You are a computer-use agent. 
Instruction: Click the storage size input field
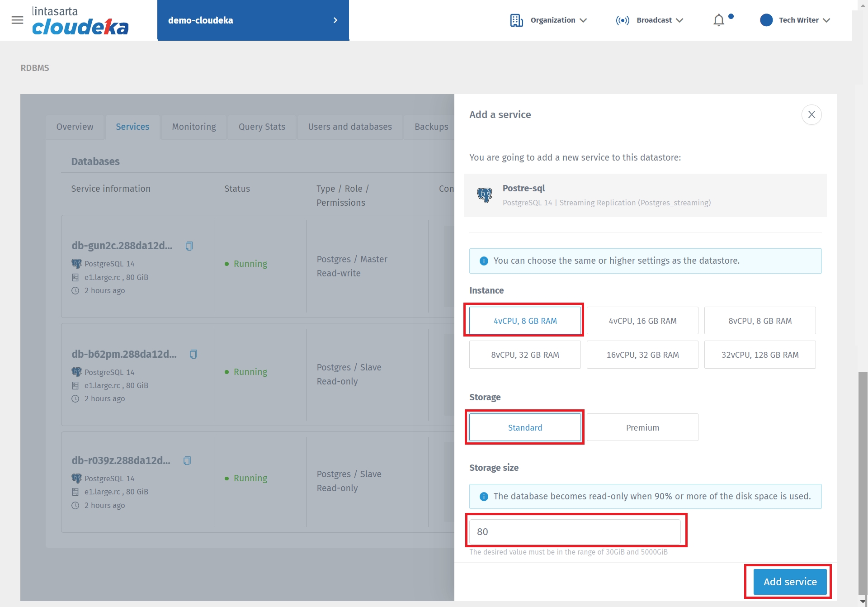pos(574,531)
